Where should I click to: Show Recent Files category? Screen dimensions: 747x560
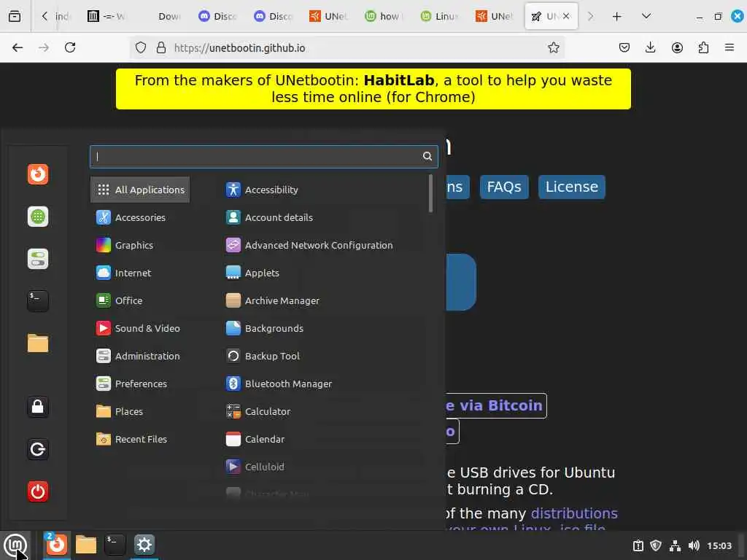click(x=141, y=439)
